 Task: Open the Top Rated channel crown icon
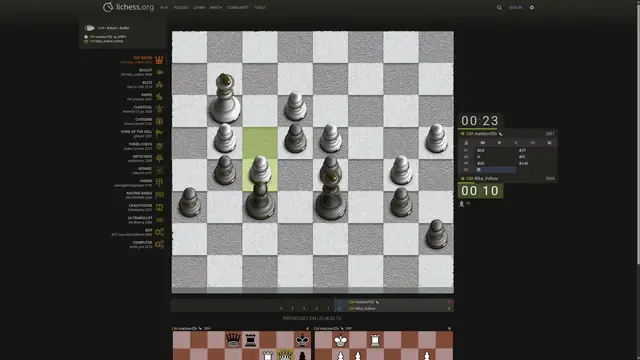[159, 60]
